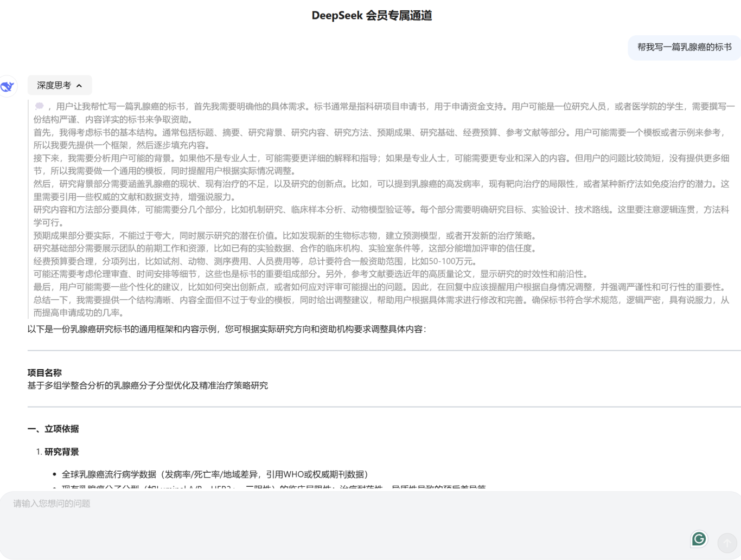
Task: Click the DeepSeek whale avatar icon
Action: (x=8, y=86)
